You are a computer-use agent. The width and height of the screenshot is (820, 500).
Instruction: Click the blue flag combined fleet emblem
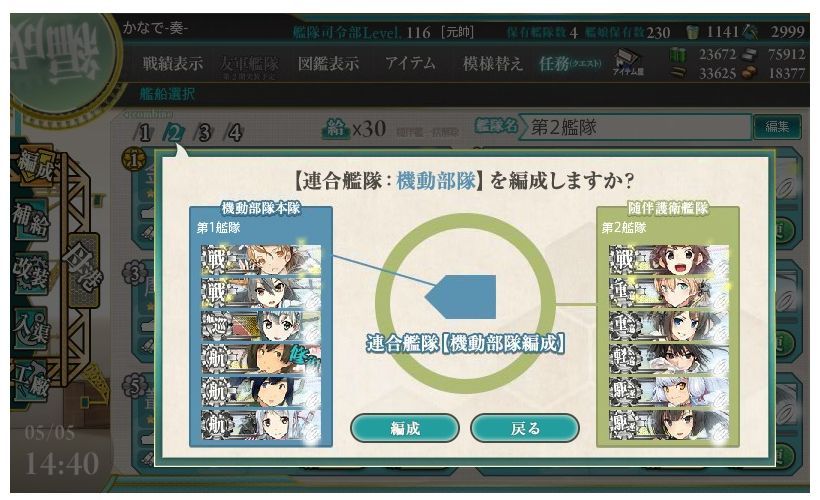461,297
